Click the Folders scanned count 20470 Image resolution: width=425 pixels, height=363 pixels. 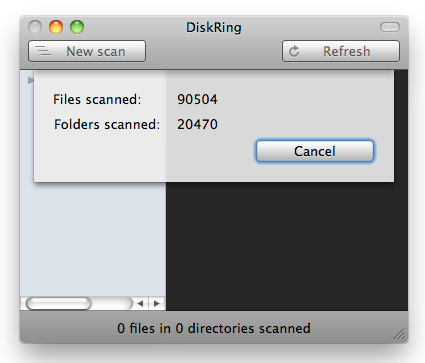click(197, 124)
